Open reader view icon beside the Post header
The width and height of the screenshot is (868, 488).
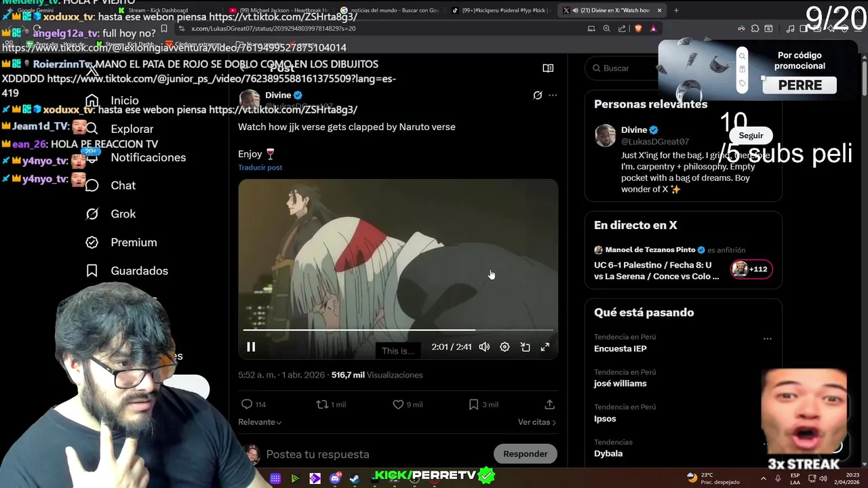(x=548, y=68)
